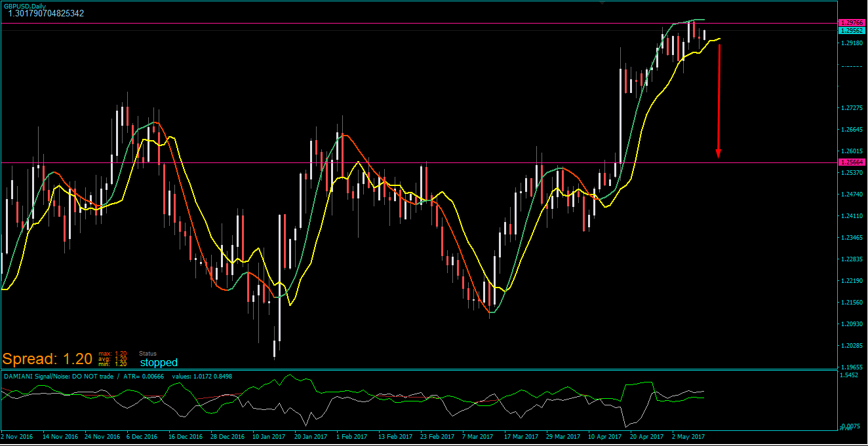Click the 1.26645 price scale label
868x446 pixels.
click(x=851, y=130)
